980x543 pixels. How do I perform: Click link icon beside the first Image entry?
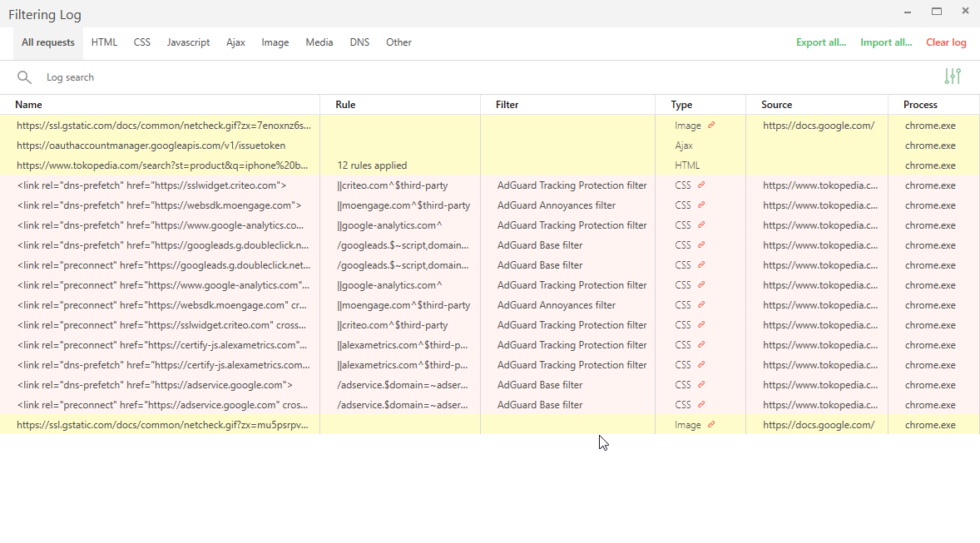(713, 125)
